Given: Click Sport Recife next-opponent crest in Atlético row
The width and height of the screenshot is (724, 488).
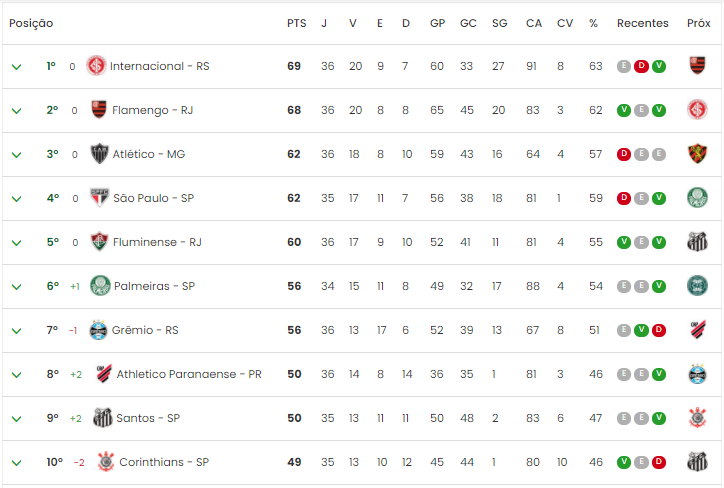Looking at the screenshot, I should [697, 154].
